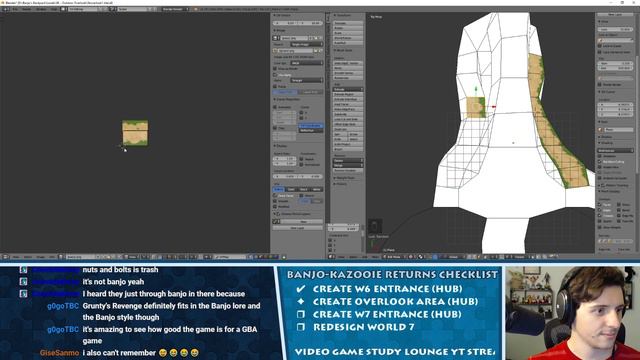The height and width of the screenshot is (360, 640).
Task: Click the Scale tool button
Action: click(348, 33)
